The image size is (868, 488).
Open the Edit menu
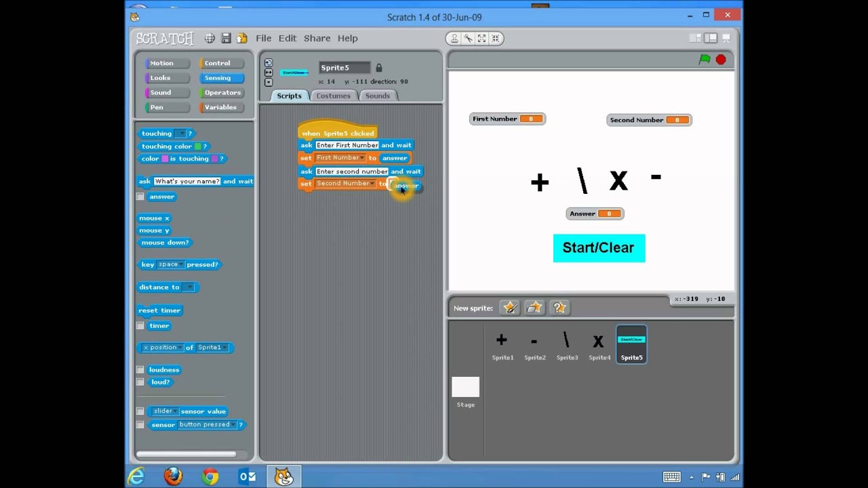coord(288,39)
